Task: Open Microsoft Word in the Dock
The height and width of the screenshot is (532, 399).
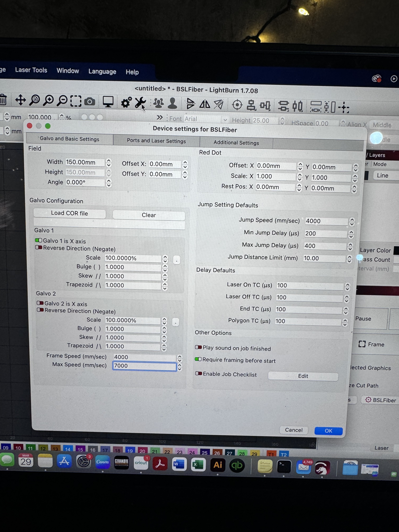Action: 179,464
